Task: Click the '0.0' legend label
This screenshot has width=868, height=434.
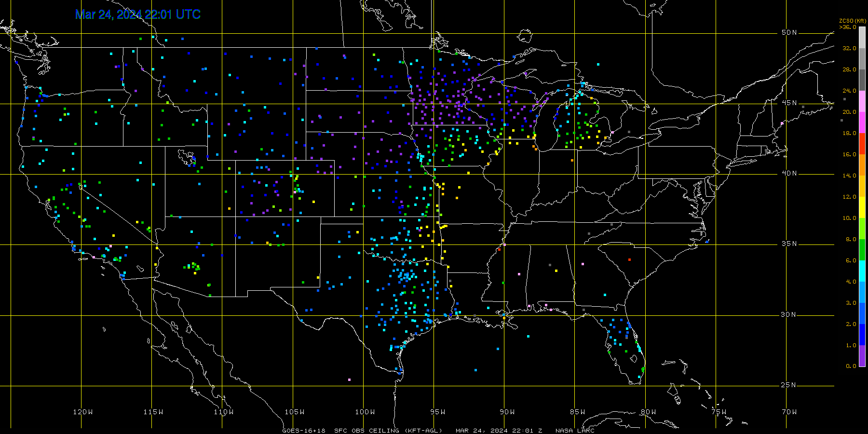Action: coord(851,366)
